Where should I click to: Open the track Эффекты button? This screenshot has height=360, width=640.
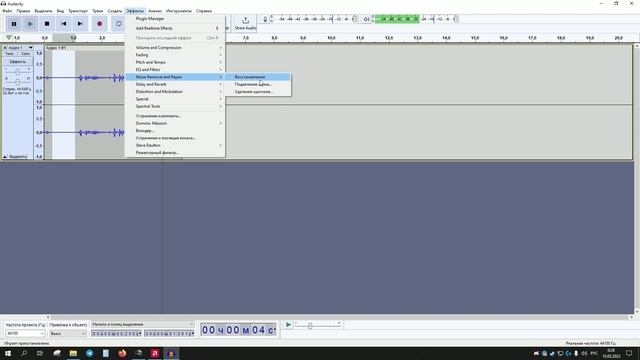[18, 62]
